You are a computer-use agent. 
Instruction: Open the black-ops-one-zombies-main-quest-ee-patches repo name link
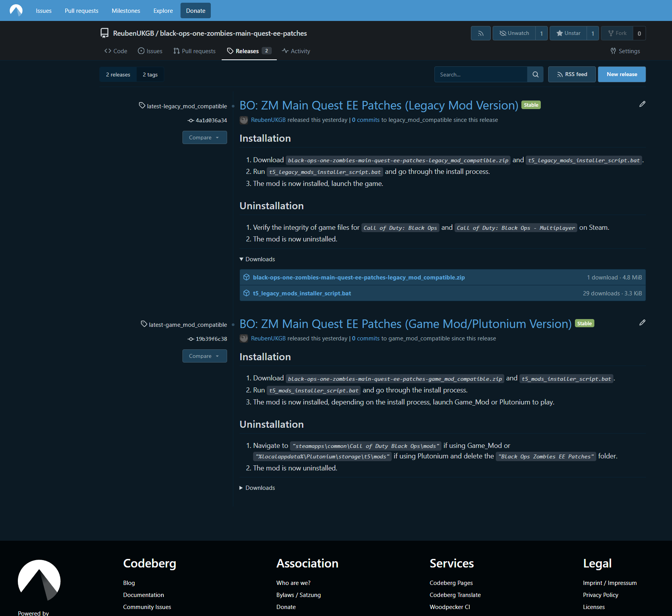click(233, 33)
